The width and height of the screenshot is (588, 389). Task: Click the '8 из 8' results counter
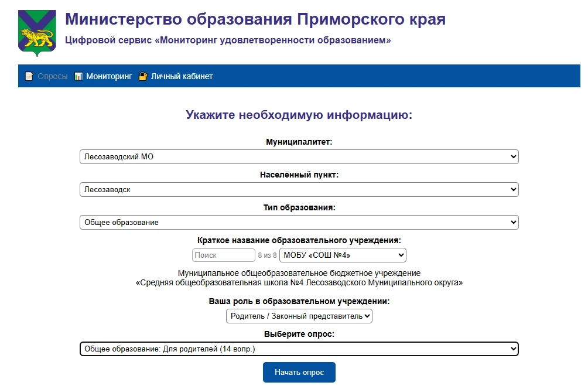pos(268,255)
